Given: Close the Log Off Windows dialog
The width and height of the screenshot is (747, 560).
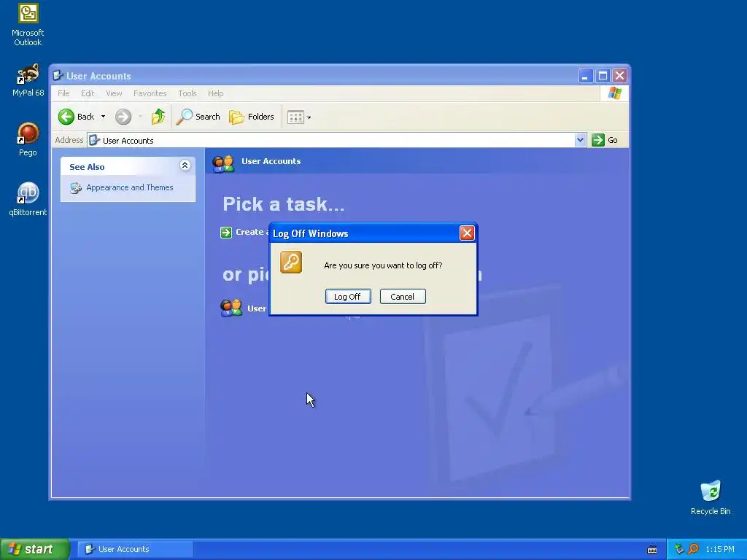Looking at the screenshot, I should tap(467, 233).
